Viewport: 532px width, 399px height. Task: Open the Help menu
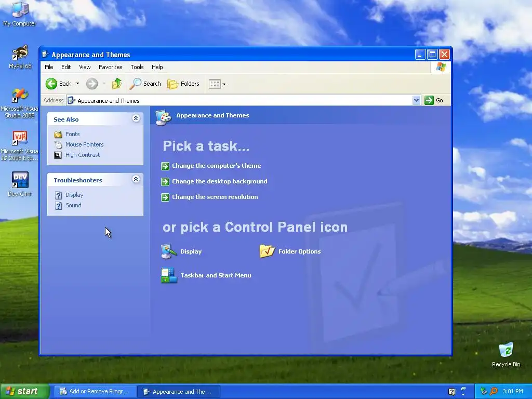click(157, 67)
